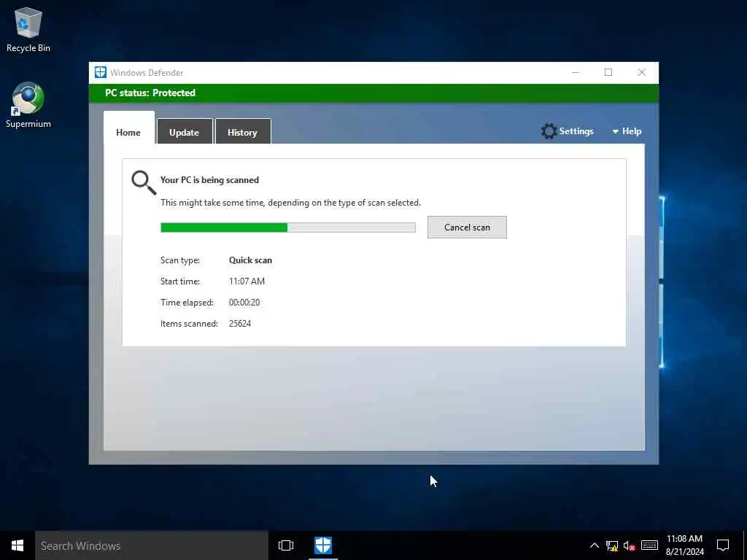Click the Settings label text
Viewport: 747px width, 560px height.
click(576, 131)
